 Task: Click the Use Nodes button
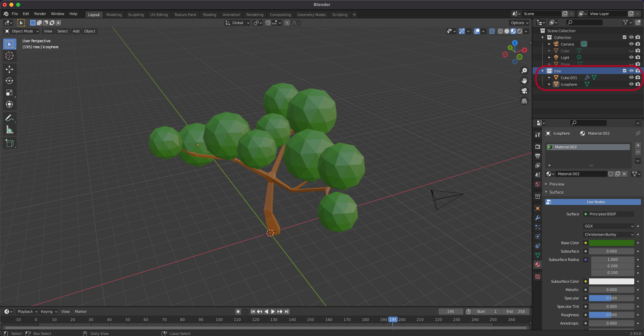pyautogui.click(x=593, y=202)
